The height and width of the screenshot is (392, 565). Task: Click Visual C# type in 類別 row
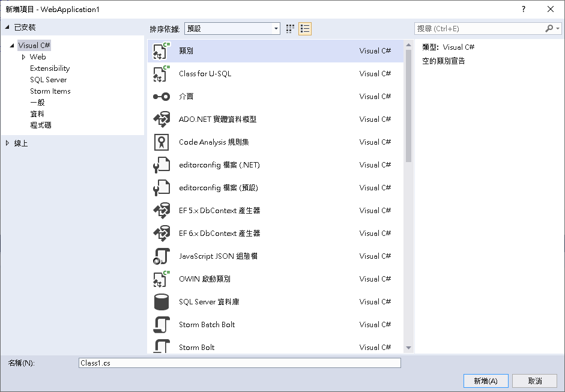(x=375, y=51)
